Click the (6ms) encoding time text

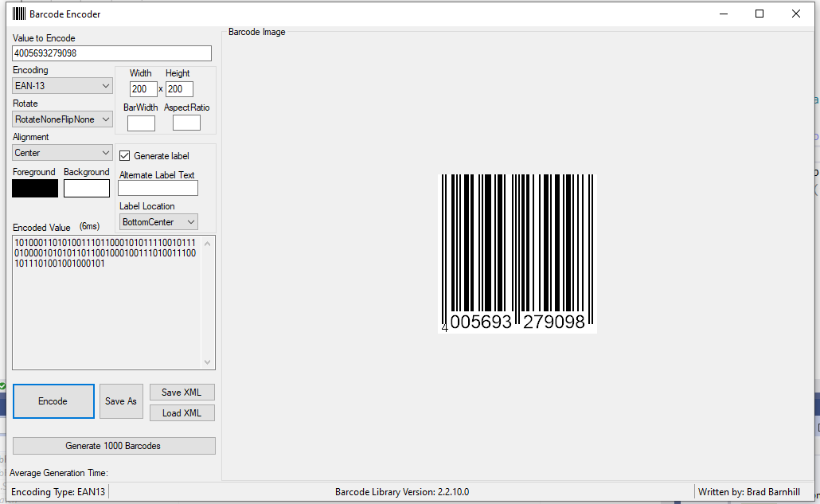[89, 226]
